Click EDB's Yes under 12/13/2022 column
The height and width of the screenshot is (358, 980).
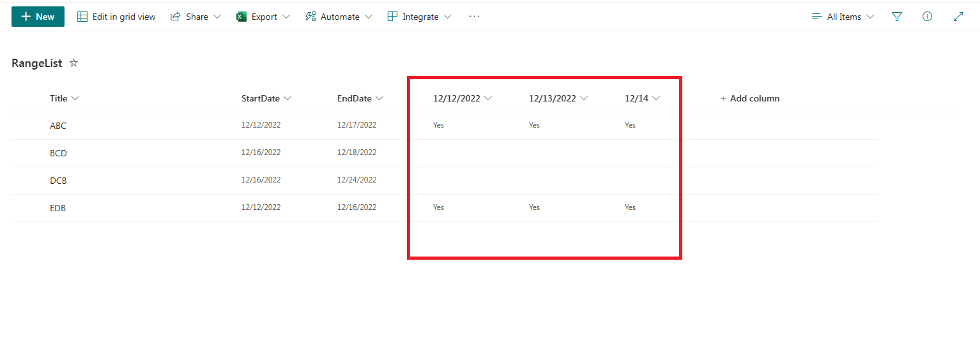tap(534, 207)
